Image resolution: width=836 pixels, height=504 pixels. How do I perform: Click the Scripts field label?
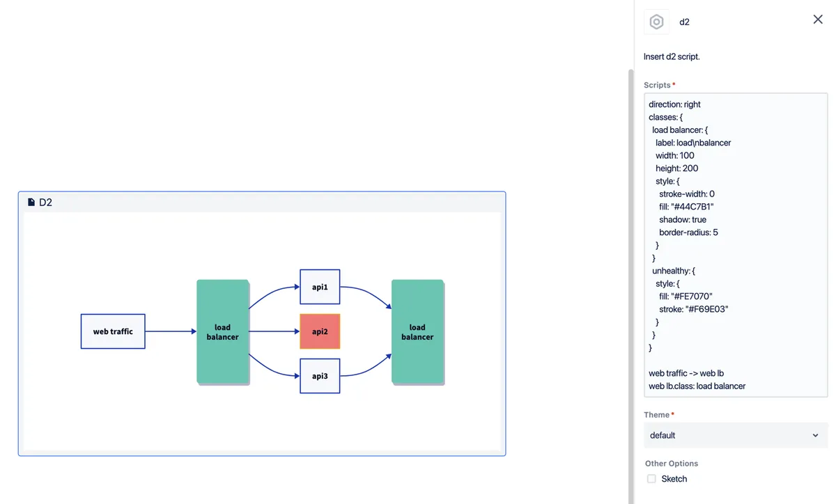657,85
